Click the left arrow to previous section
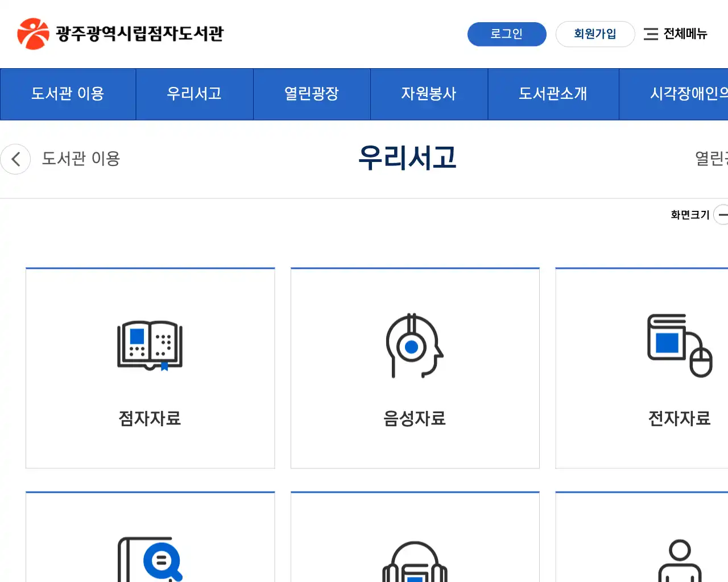 pyautogui.click(x=15, y=159)
